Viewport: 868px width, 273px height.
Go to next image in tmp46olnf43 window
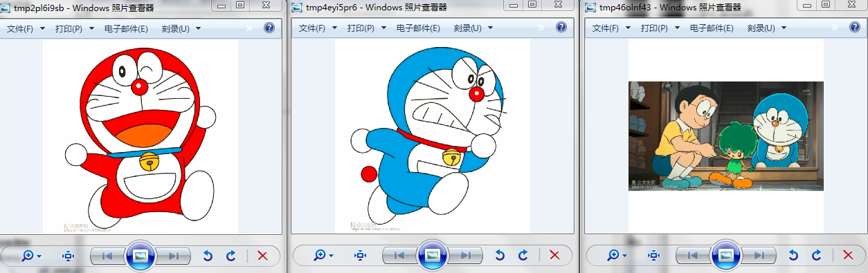[x=759, y=256]
